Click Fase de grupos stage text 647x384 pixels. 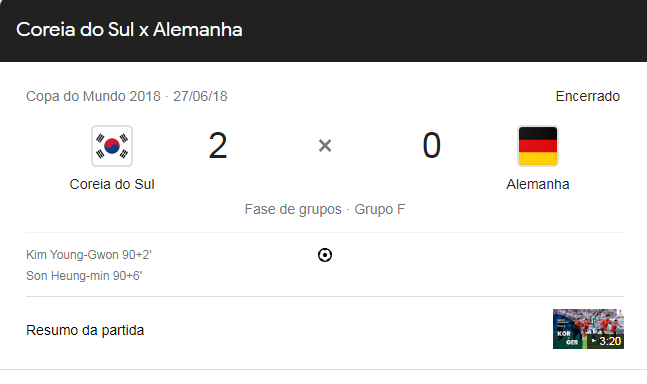click(x=293, y=210)
